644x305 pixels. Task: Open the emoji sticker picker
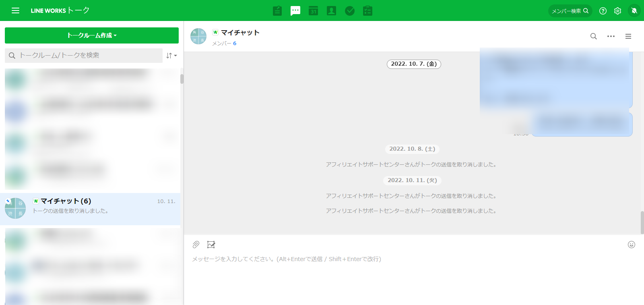click(631, 245)
